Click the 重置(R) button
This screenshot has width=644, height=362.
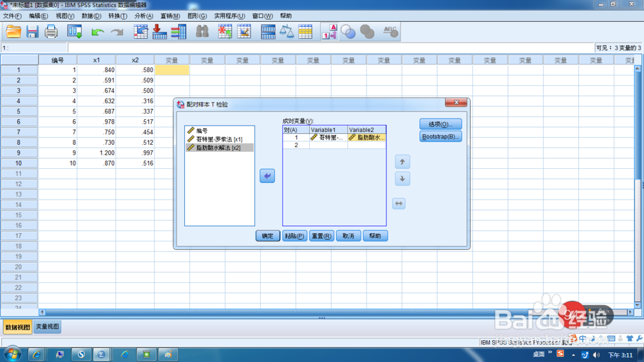321,236
